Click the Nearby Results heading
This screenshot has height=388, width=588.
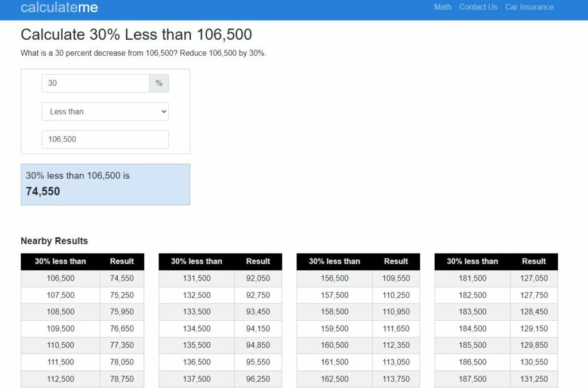pyautogui.click(x=54, y=241)
